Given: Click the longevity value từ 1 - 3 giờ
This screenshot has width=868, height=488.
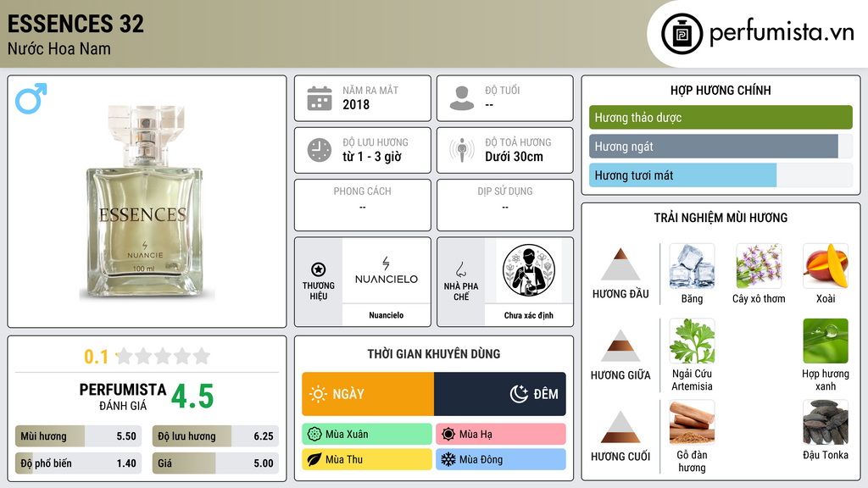Looking at the screenshot, I should pyautogui.click(x=372, y=157).
